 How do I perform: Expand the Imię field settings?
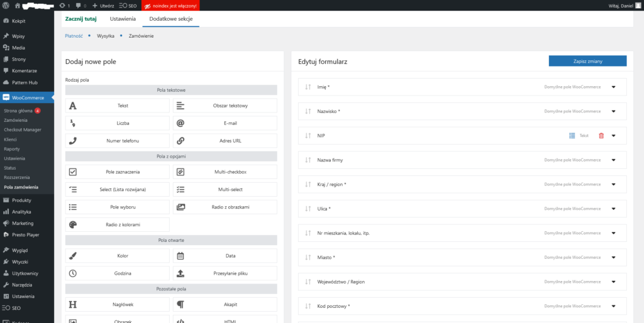coord(614,87)
